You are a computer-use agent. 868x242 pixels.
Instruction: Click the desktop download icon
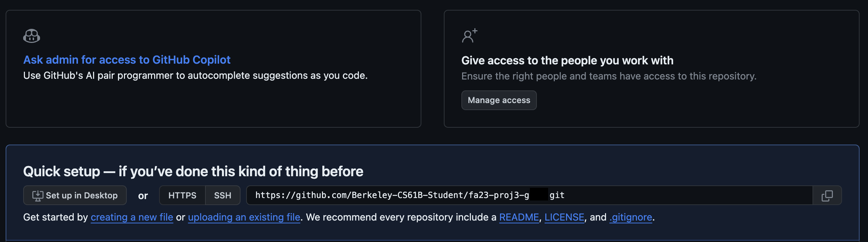point(38,196)
